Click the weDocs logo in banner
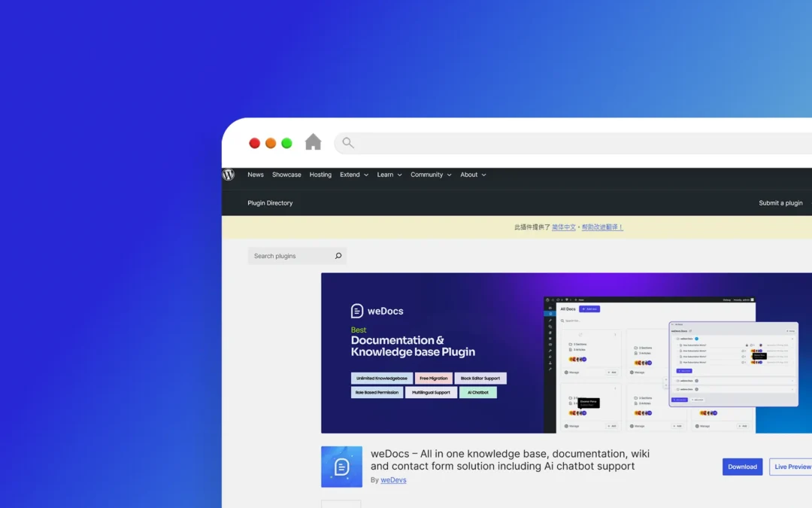Viewport: 812px width, 508px height. pyautogui.click(x=377, y=311)
